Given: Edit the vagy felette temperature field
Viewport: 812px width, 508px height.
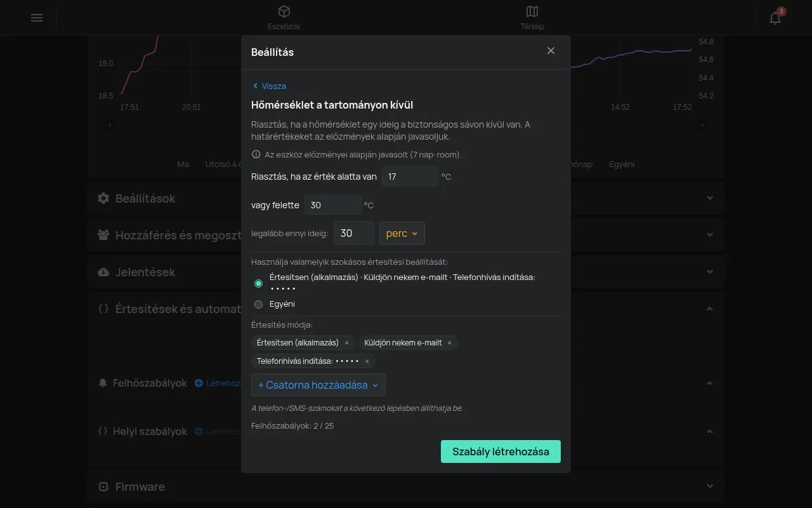Looking at the screenshot, I should [x=333, y=205].
